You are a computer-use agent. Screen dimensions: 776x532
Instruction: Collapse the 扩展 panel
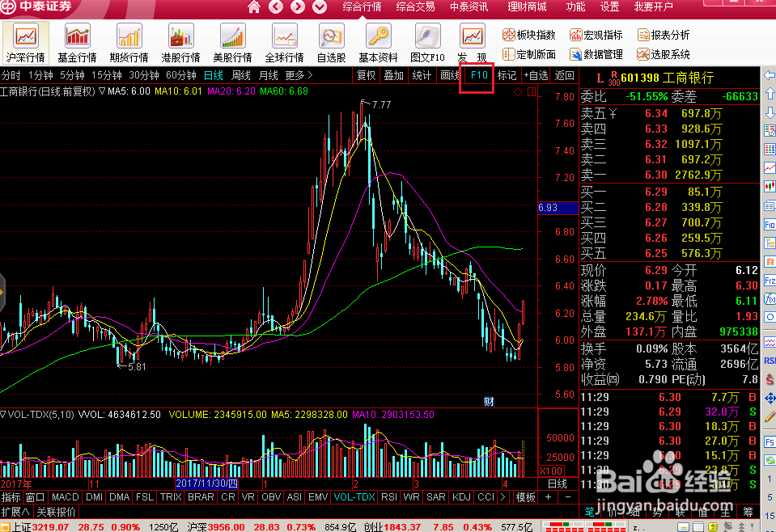[x=15, y=512]
